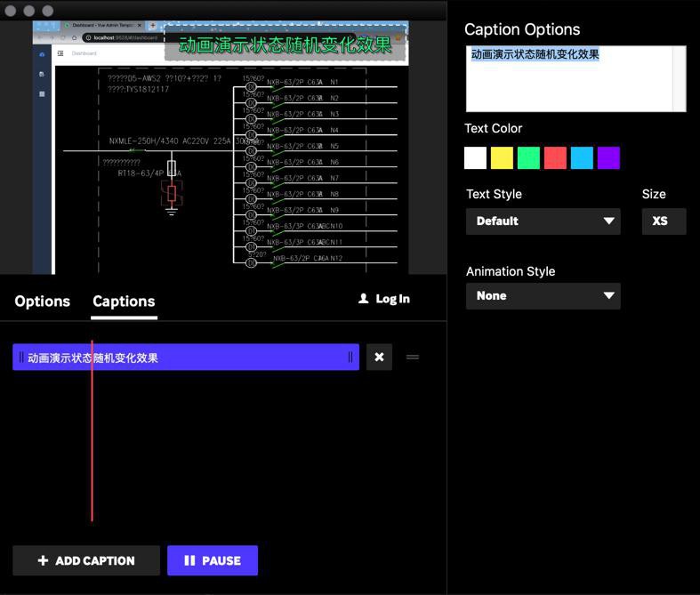Click the plus icon on Add Caption

click(43, 560)
